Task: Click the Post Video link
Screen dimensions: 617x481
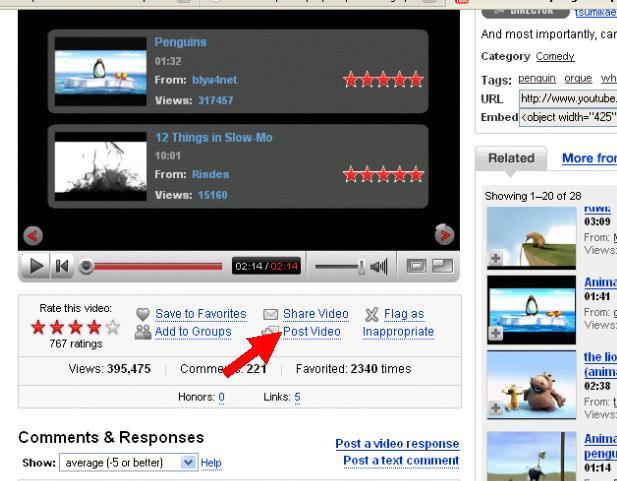Action: [312, 332]
